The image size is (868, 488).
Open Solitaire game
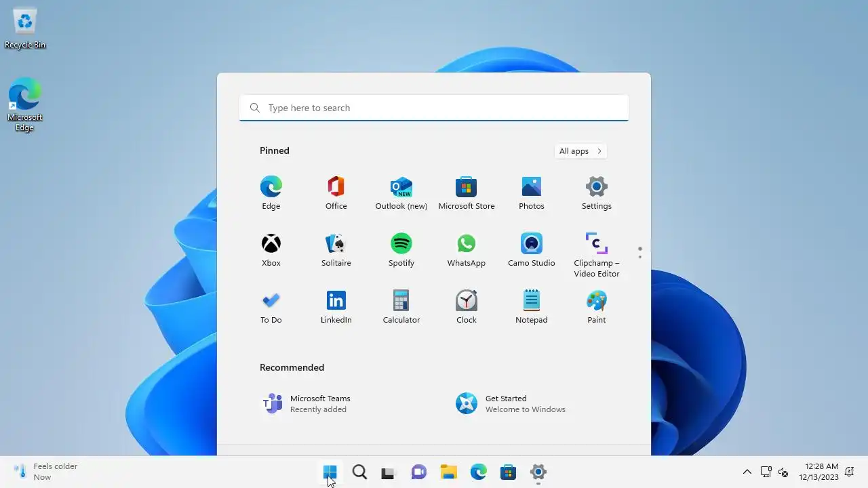pyautogui.click(x=336, y=250)
